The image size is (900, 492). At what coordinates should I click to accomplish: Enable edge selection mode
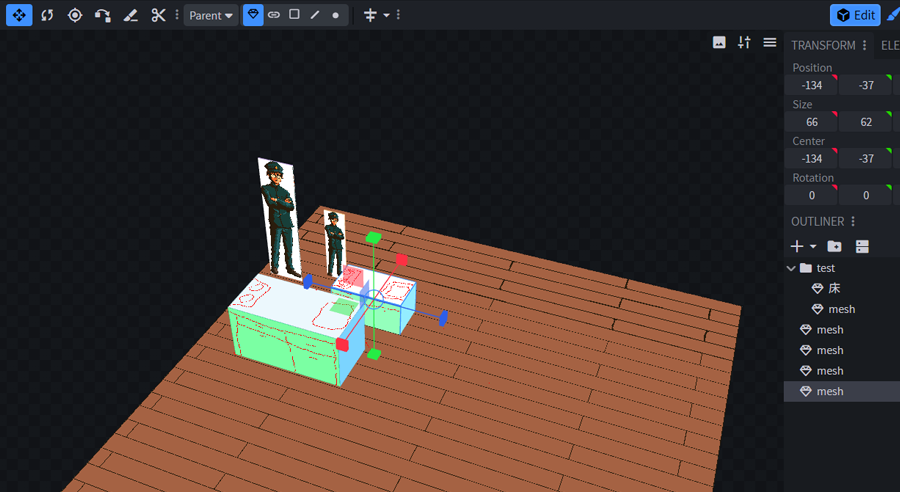[x=315, y=15]
